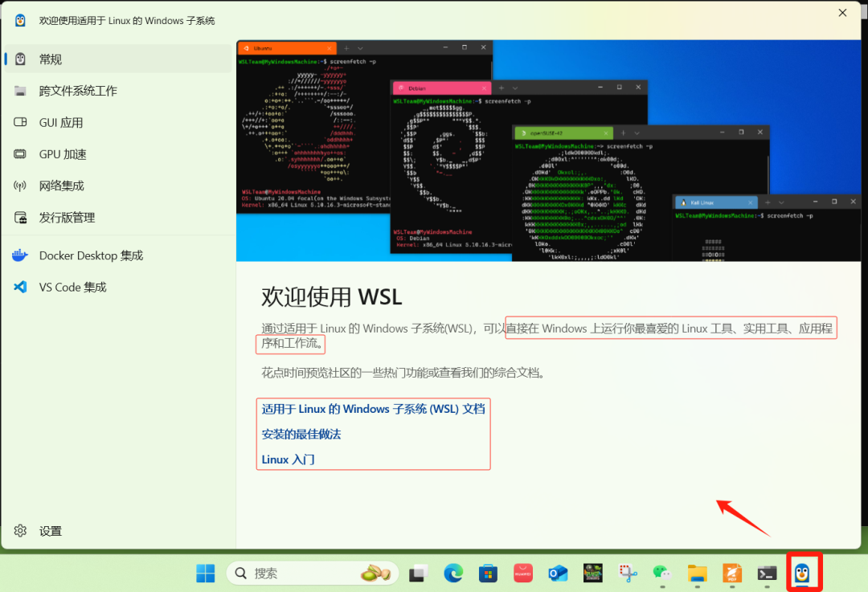The width and height of the screenshot is (868, 592).
Task: Open Snipping Tool from the taskbar
Action: point(628,574)
